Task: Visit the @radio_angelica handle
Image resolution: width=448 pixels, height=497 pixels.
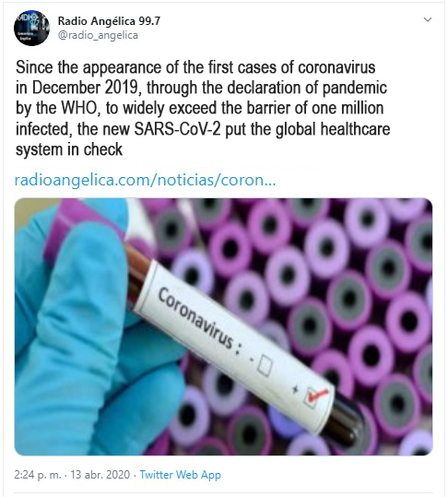Action: point(98,35)
